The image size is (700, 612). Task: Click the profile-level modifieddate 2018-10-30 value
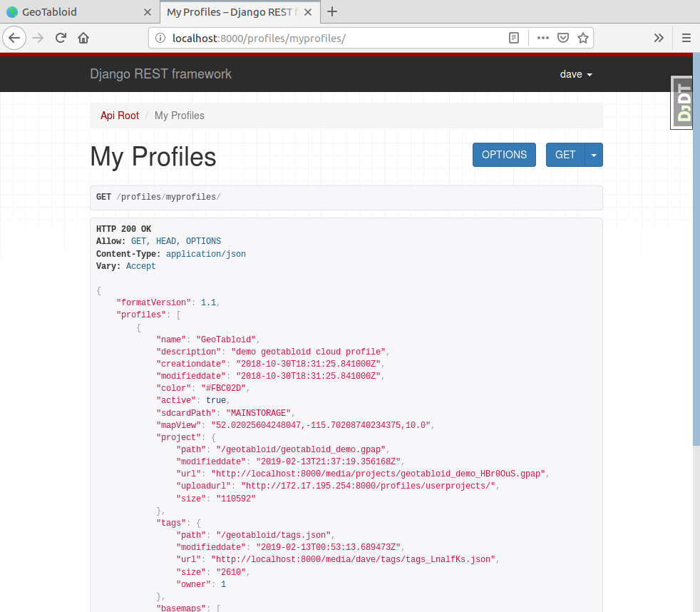308,376
